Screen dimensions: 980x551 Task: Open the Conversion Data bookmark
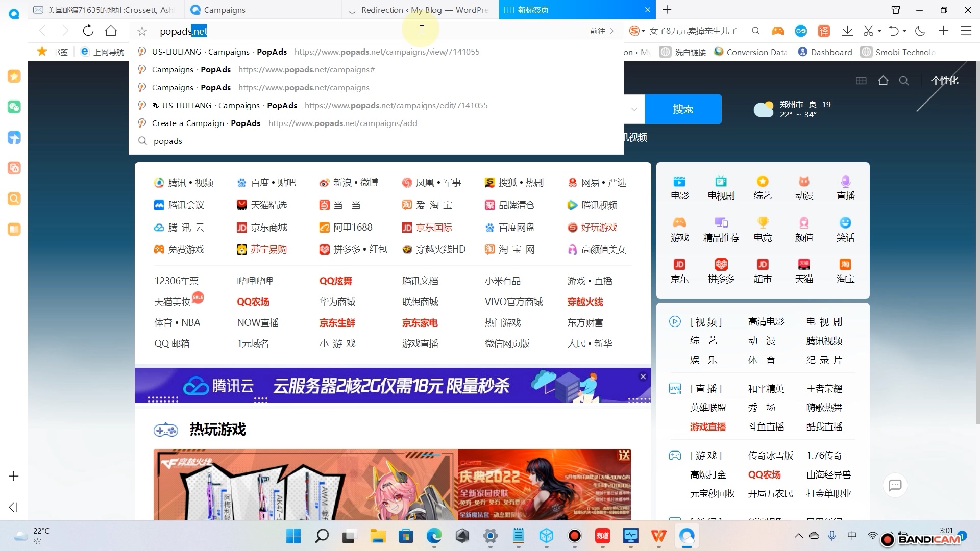tap(751, 52)
